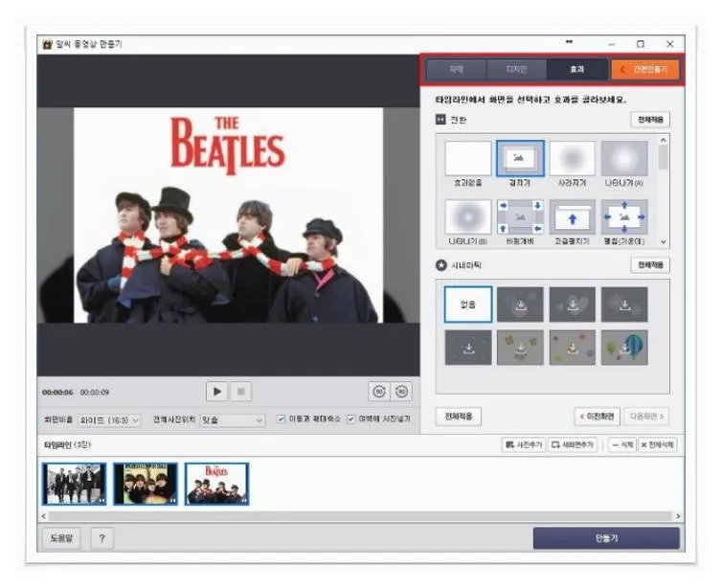Screen dimensions: 722x588
Task: Click 전체적용 next to 전환
Action: [x=650, y=120]
